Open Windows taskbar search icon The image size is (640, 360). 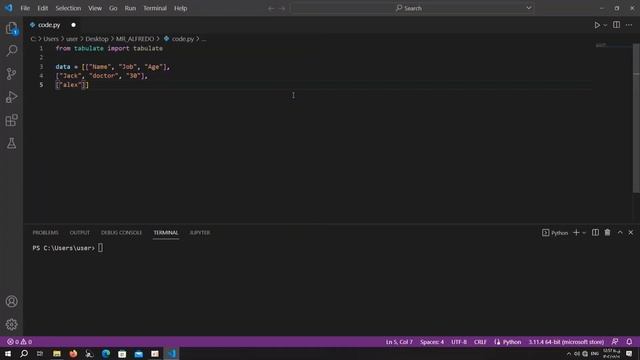click(24, 353)
